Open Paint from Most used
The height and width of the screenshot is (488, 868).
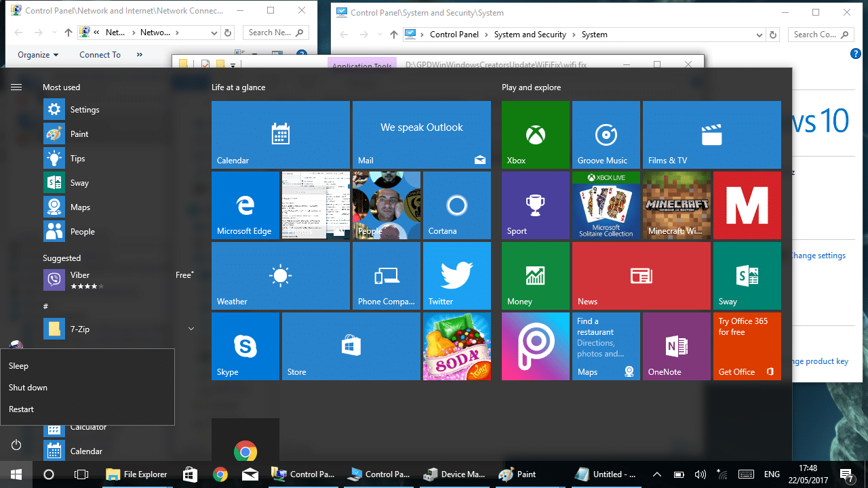pos(119,134)
